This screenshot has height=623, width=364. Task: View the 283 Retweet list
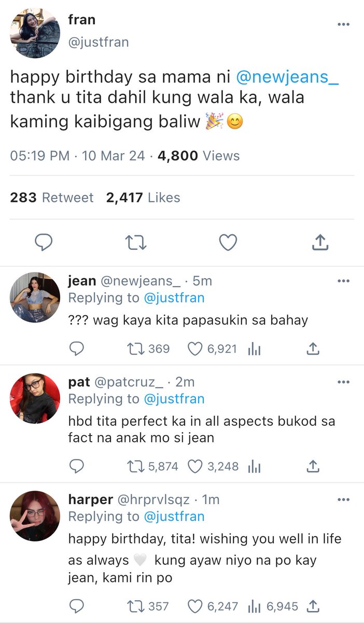pos(52,198)
